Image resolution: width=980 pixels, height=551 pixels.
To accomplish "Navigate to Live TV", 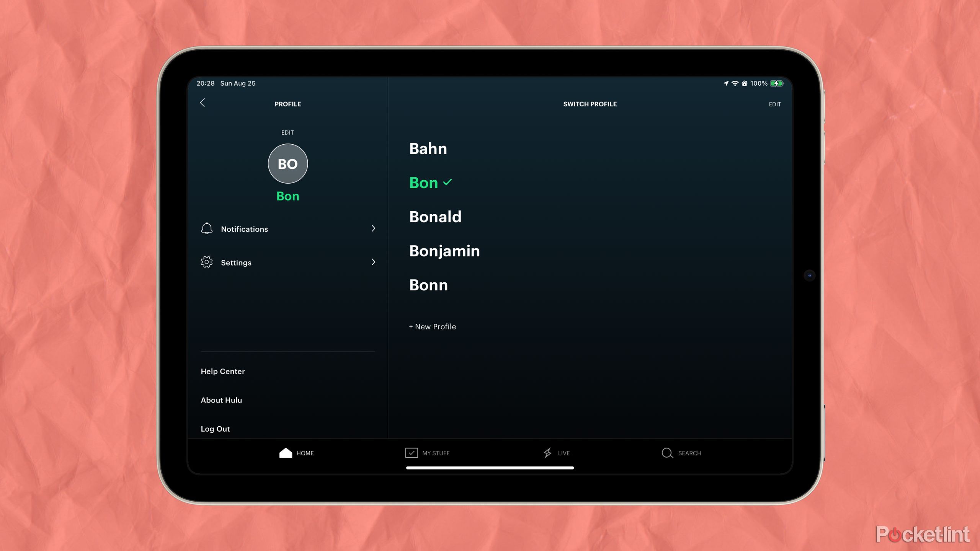I will pyautogui.click(x=556, y=452).
